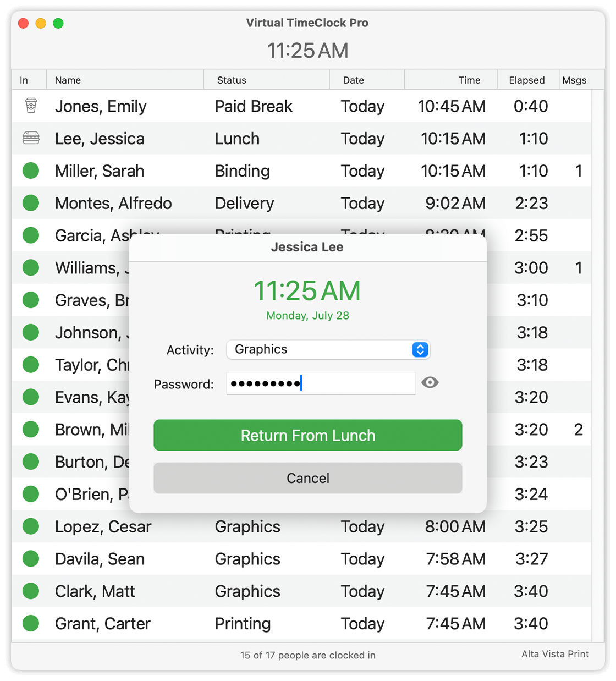Click the green status dot beside Graves

(31, 300)
